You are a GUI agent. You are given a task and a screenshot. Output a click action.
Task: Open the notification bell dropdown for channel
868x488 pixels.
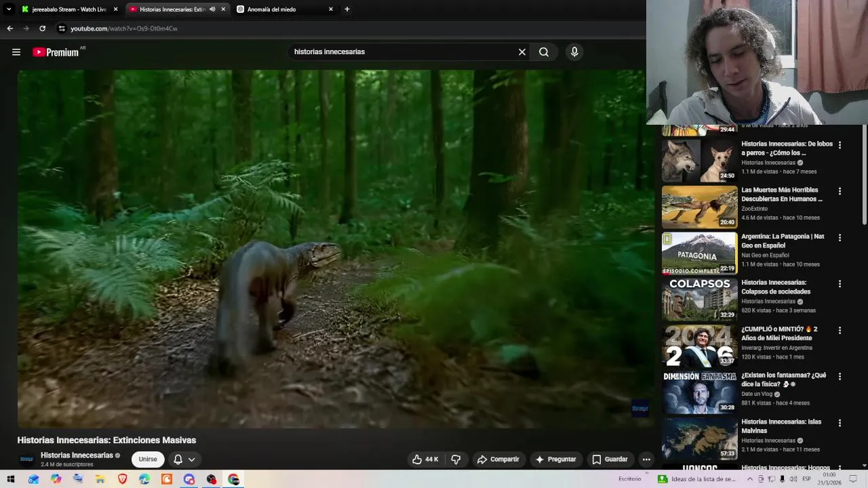184,460
